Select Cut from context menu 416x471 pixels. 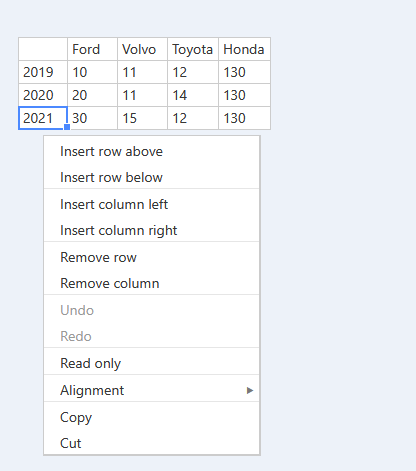[x=152, y=443]
